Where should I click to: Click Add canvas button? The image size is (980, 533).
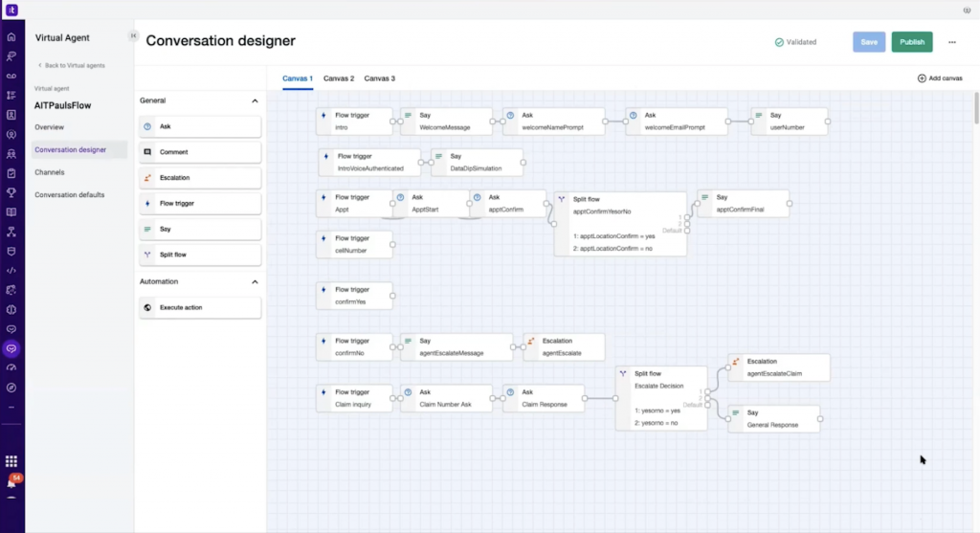pos(940,78)
